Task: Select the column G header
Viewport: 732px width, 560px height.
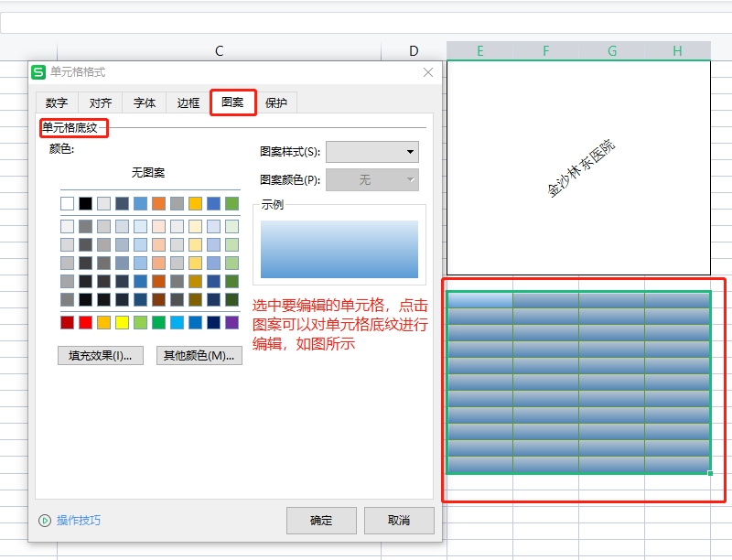Action: pos(612,51)
